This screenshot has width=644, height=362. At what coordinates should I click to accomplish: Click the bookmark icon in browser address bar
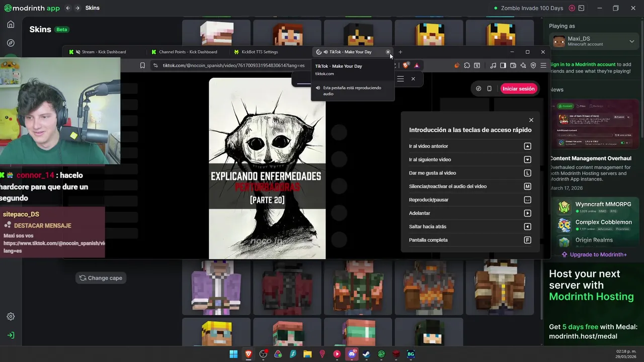[x=142, y=65]
